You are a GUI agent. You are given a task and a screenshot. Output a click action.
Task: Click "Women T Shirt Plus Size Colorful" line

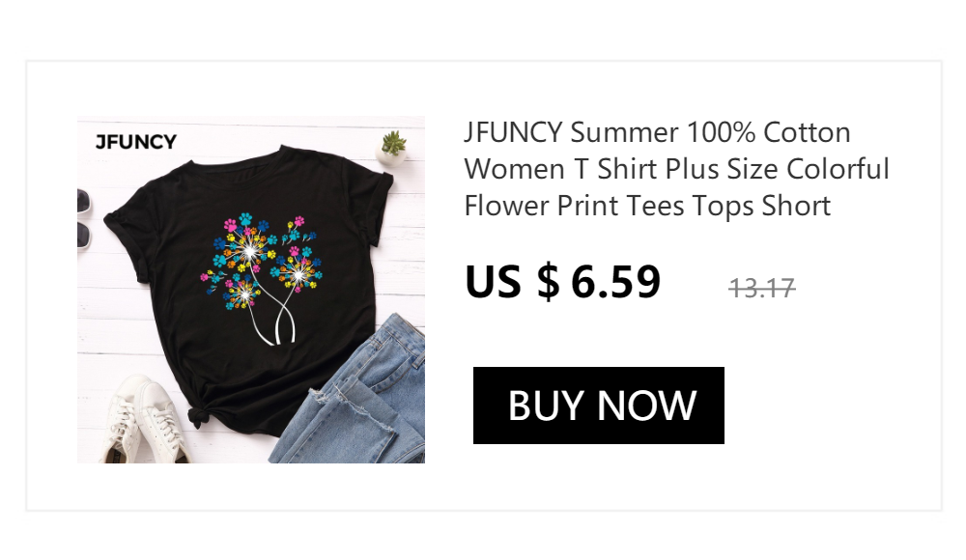pos(676,169)
